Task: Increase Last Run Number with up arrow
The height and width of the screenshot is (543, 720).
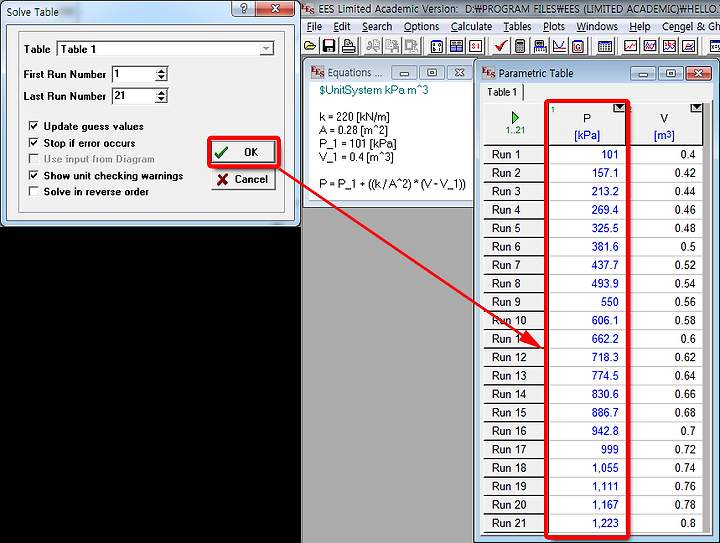Action: click(161, 93)
